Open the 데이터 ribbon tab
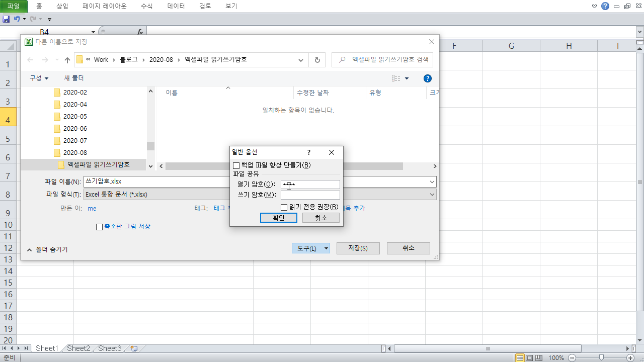This screenshot has width=644, height=362. (x=176, y=6)
